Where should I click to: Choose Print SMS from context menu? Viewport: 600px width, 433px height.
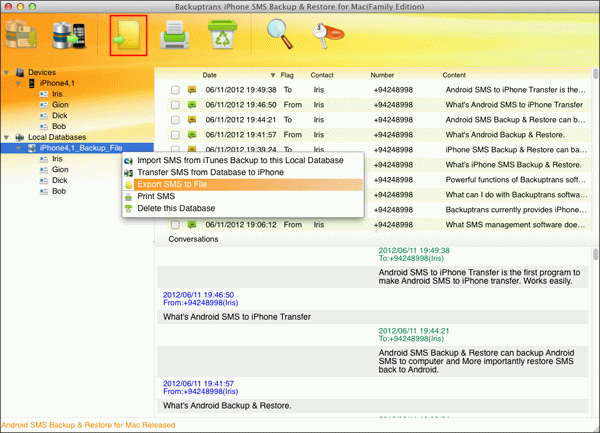click(x=243, y=196)
